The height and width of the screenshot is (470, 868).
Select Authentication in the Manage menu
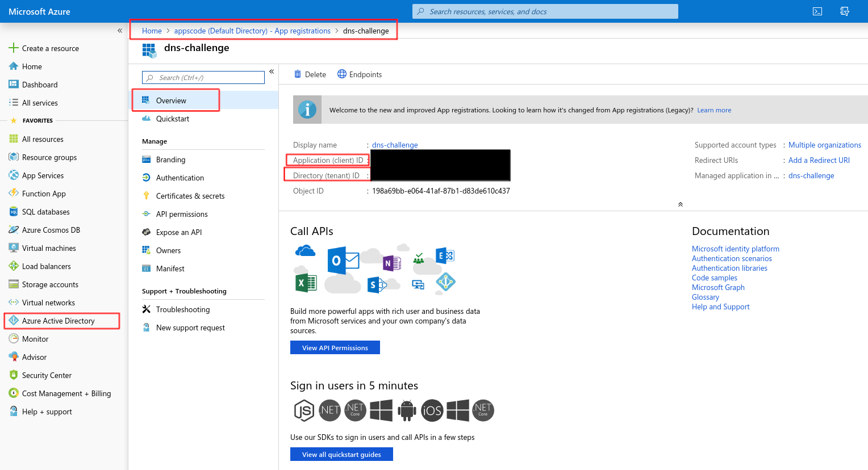180,178
